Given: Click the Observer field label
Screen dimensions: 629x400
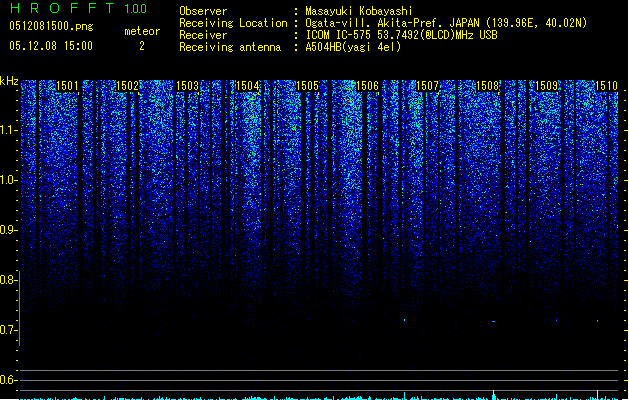Looking at the screenshot, I should 203,11.
